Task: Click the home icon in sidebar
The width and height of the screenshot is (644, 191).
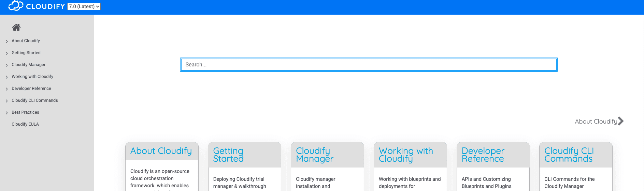Action: (x=16, y=27)
